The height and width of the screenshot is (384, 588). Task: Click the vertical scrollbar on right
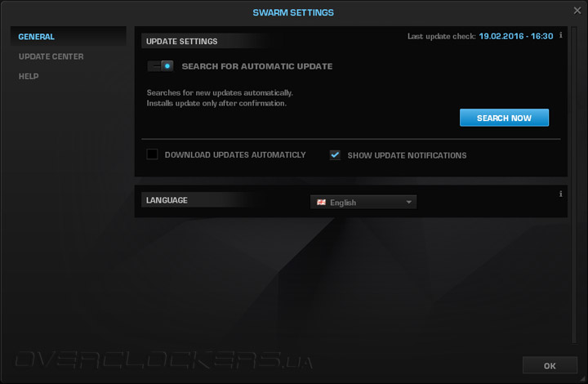coord(574,185)
